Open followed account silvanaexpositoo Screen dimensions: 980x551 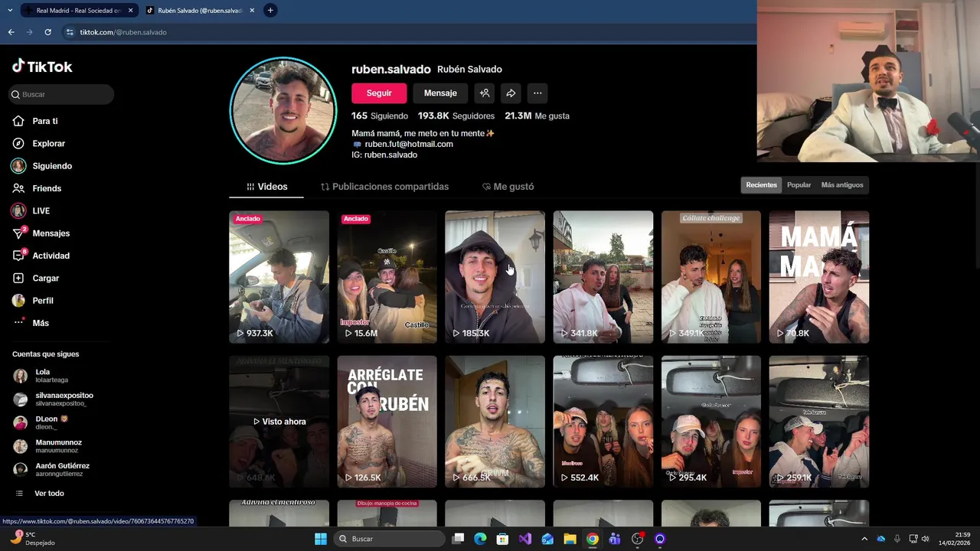tap(54, 399)
